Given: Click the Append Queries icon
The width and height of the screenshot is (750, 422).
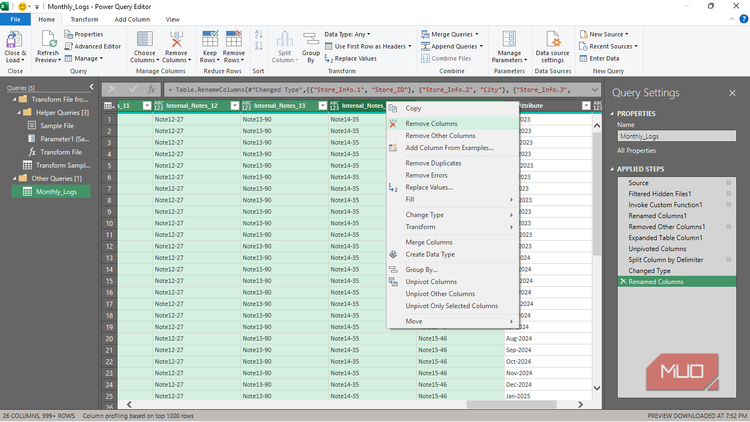Looking at the screenshot, I should [425, 46].
